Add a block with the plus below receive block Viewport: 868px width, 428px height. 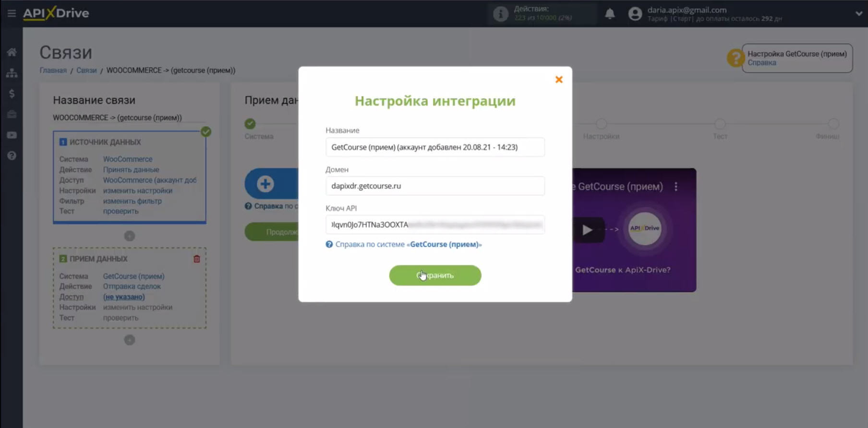click(x=130, y=340)
